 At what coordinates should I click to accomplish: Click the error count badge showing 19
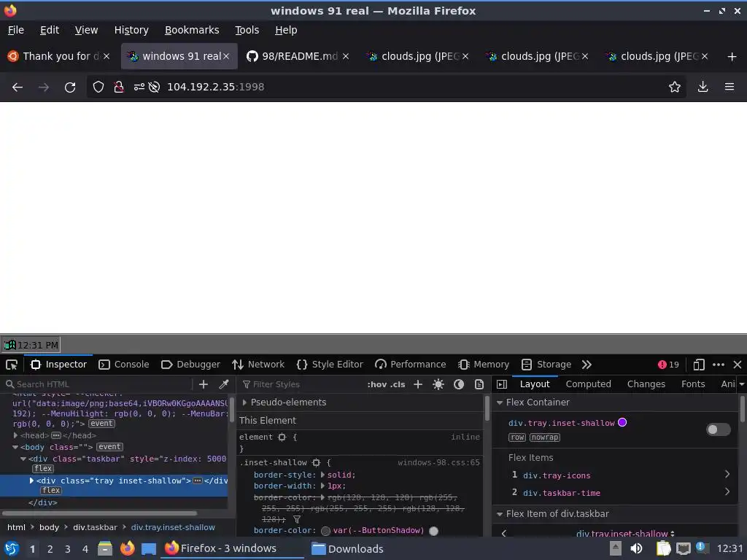pyautogui.click(x=668, y=365)
